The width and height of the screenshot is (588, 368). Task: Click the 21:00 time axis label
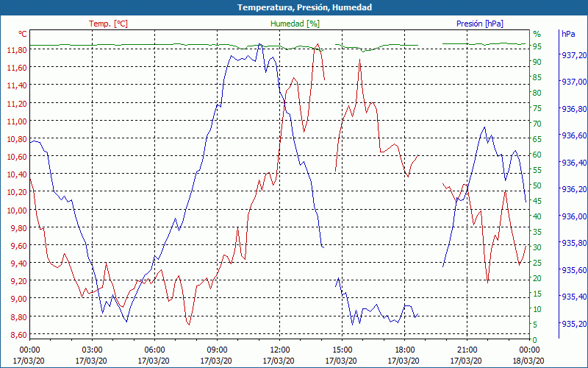click(467, 350)
